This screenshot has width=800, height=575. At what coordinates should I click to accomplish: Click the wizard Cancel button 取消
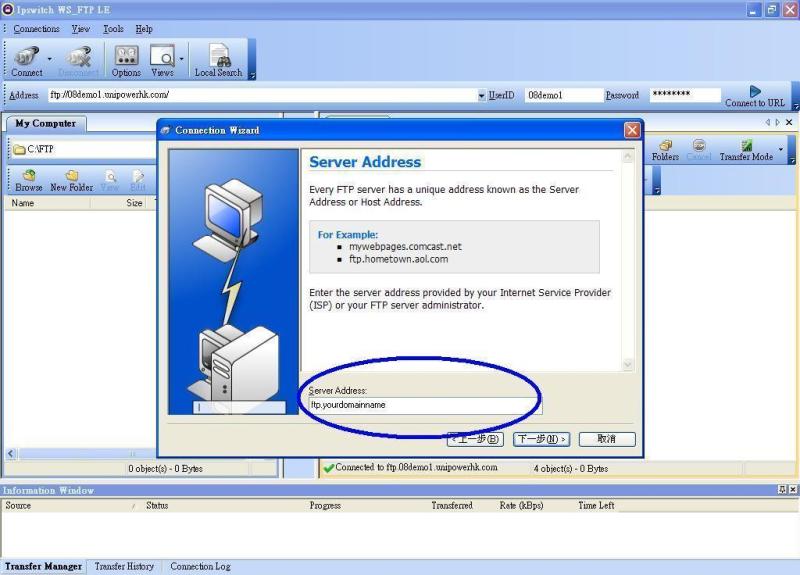click(607, 439)
